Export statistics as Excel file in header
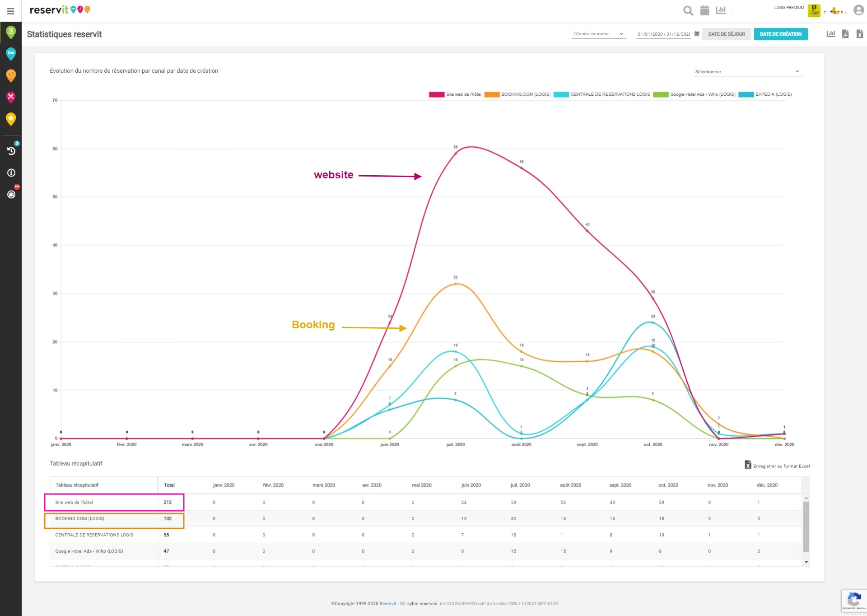 coord(860,34)
